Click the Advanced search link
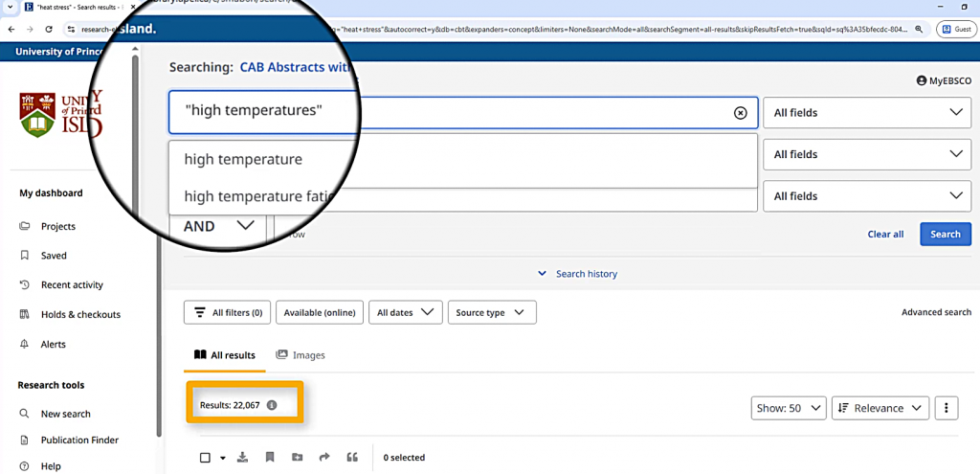 tap(936, 312)
